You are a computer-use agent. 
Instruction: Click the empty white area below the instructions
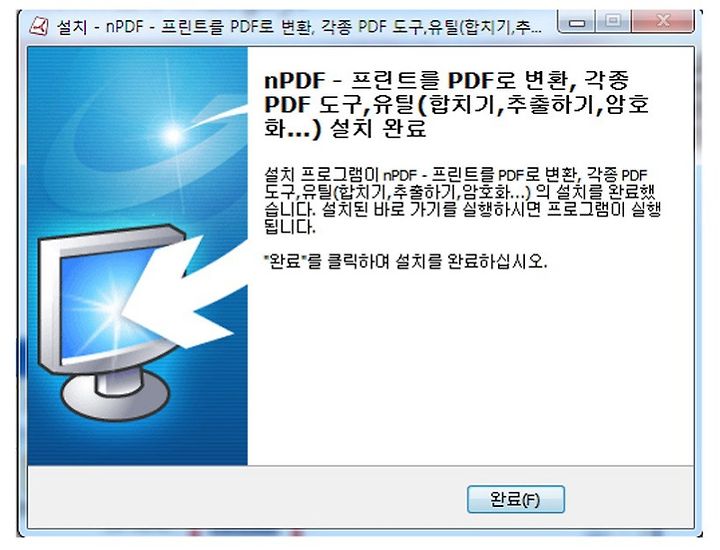(471, 367)
